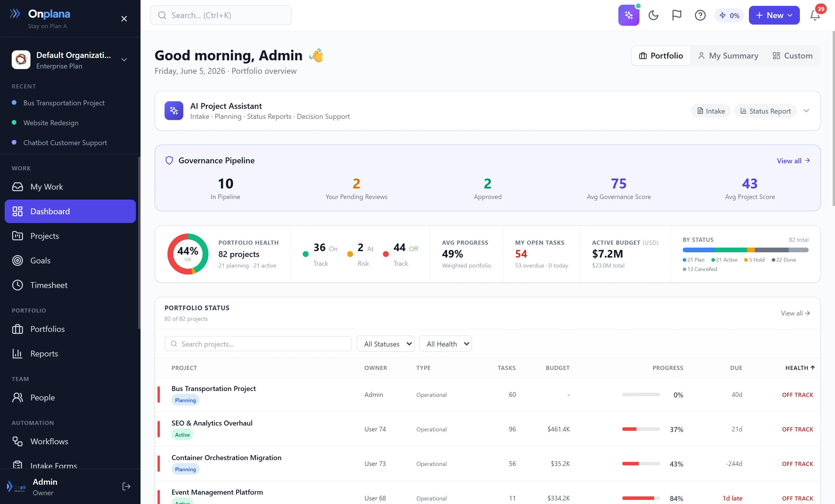Open the All Health dropdown
Screen dimensions: 835x504
click(445, 344)
